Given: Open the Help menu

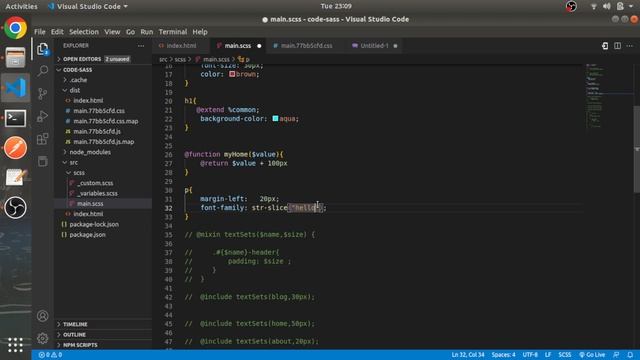Looking at the screenshot, I should (200, 32).
